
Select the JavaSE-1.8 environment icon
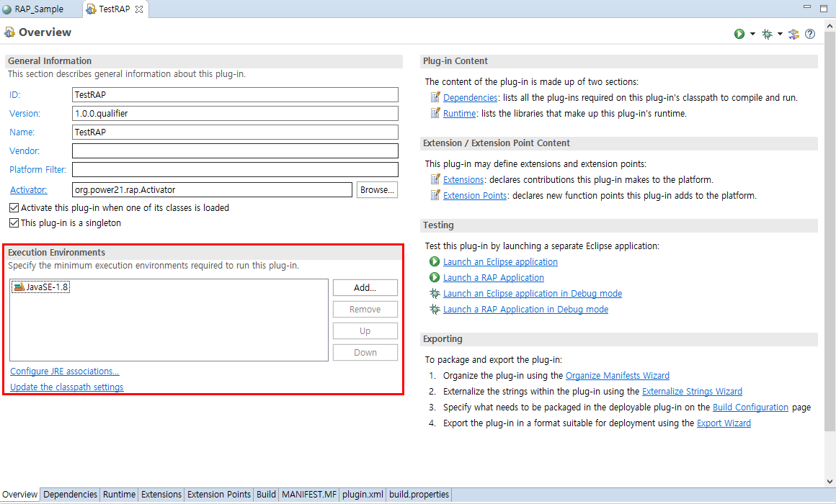click(19, 287)
